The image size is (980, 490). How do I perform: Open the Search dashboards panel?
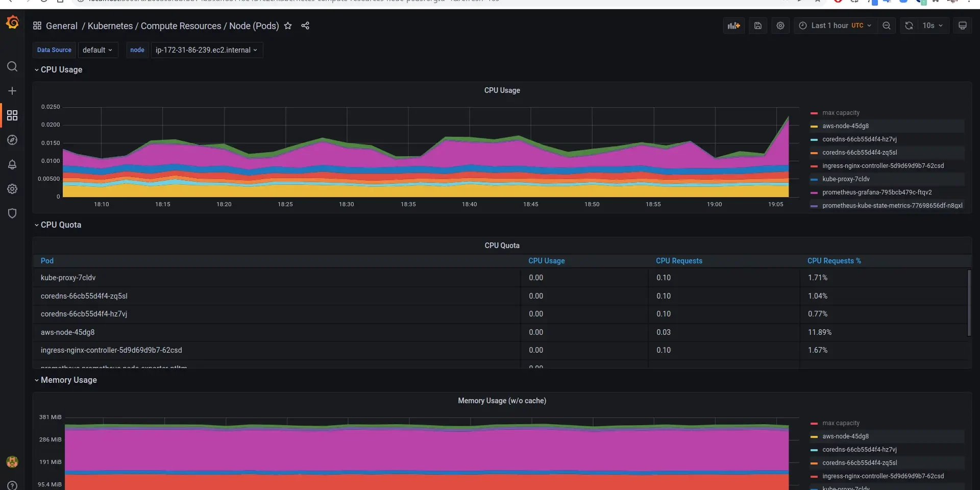pyautogui.click(x=12, y=66)
